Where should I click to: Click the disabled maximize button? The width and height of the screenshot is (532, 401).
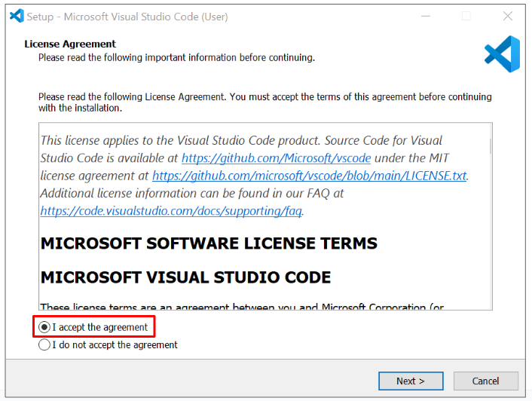tap(466, 16)
